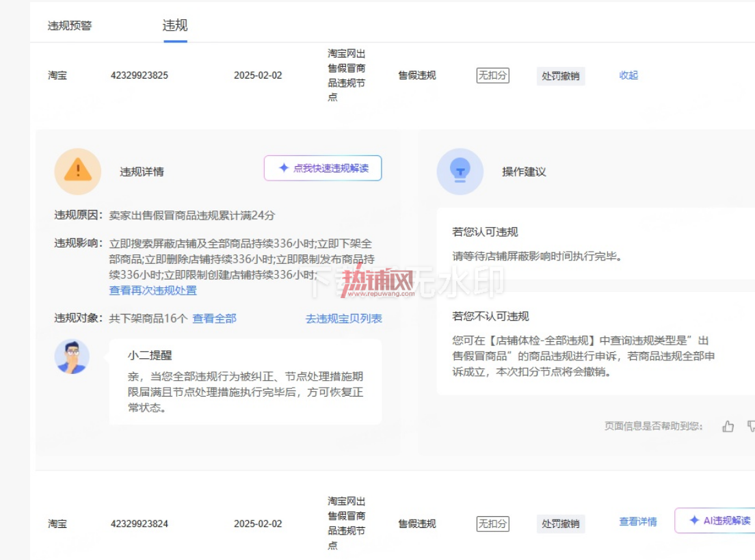Expand the second record via 查看详情
755x560 pixels.
click(x=637, y=522)
